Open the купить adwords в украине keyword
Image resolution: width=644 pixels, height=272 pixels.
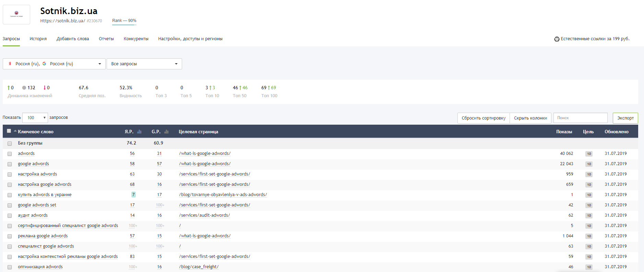pos(45,195)
